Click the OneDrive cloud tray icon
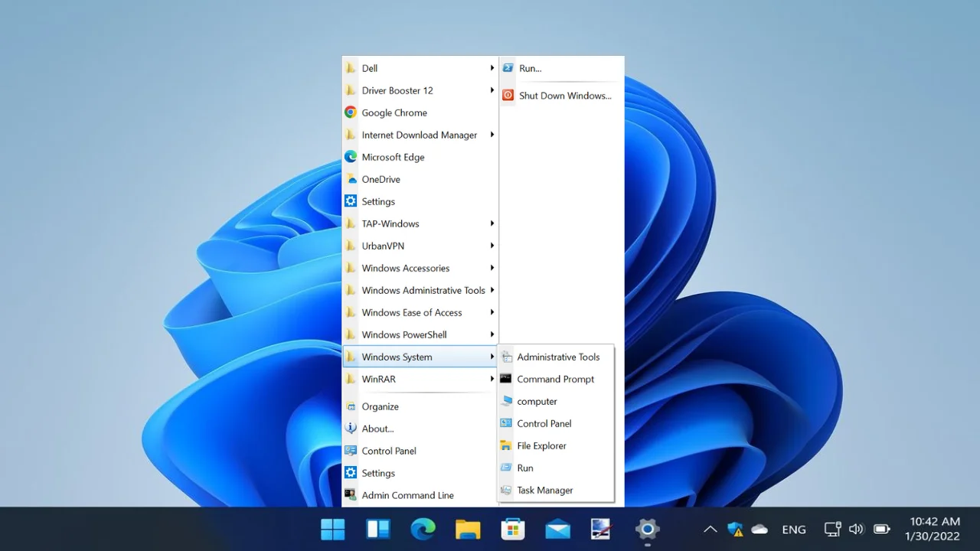This screenshot has width=980, height=551. pyautogui.click(x=759, y=529)
